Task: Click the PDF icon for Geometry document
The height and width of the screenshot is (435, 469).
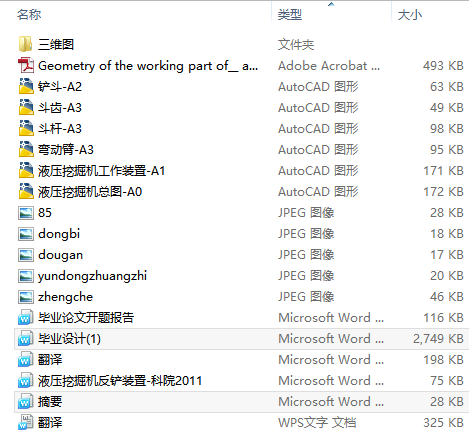Action: pos(26,65)
